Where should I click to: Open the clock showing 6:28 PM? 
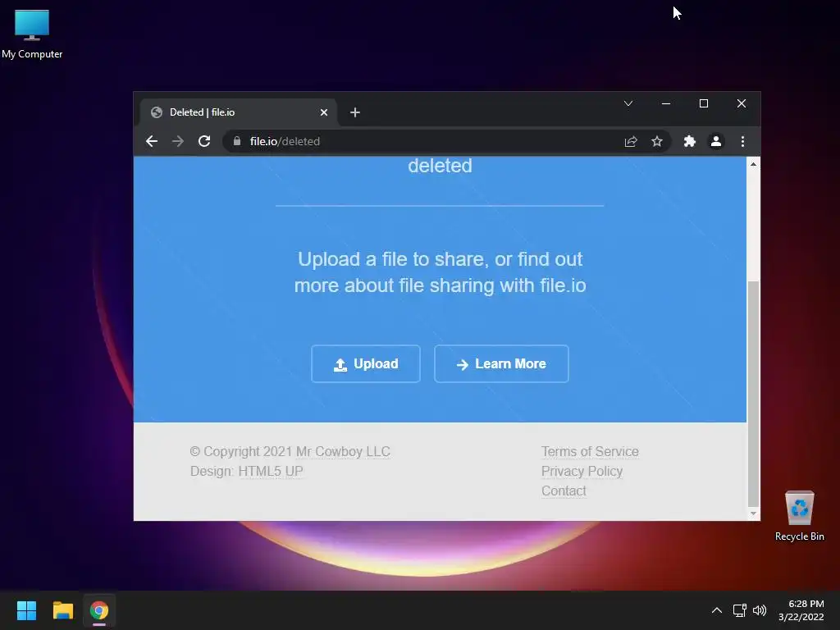[801, 610]
